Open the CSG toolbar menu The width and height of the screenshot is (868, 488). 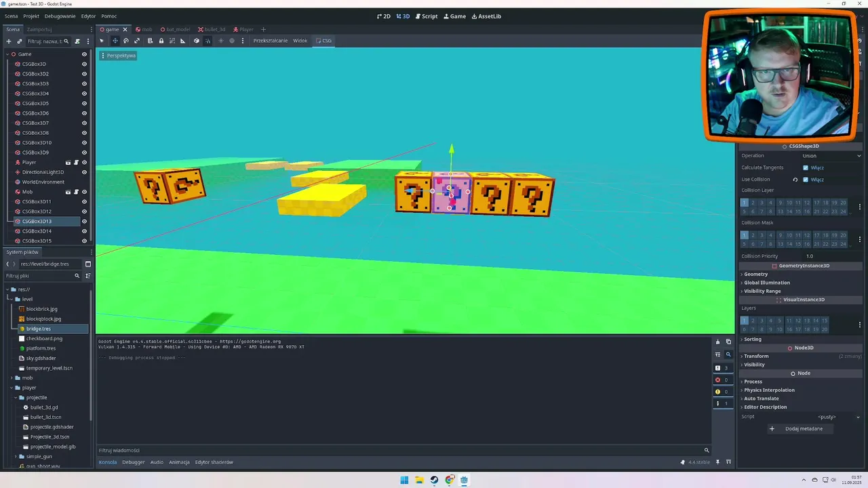(323, 41)
